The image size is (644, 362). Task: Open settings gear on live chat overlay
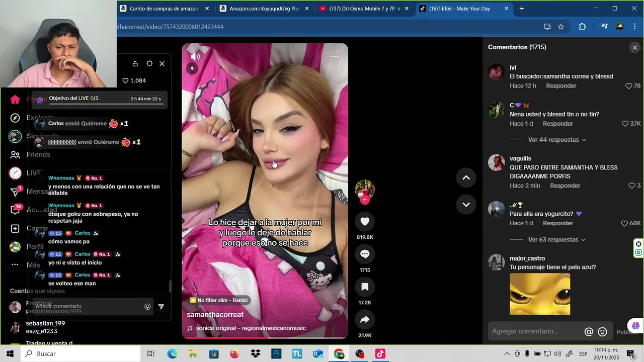(x=149, y=64)
